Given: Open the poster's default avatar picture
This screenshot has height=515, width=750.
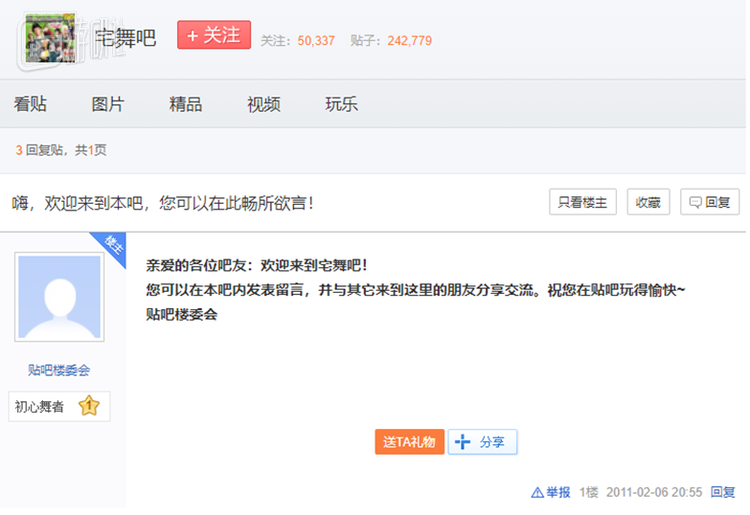Looking at the screenshot, I should click(x=60, y=298).
